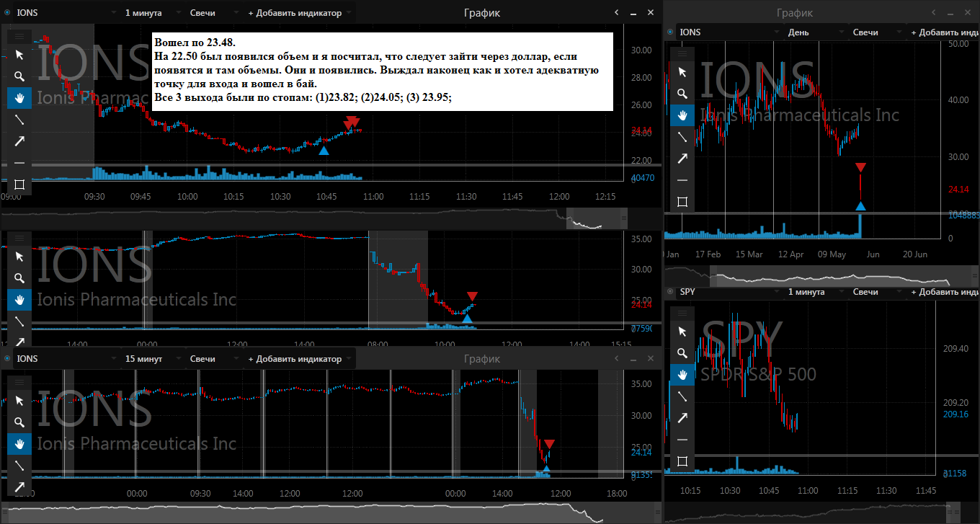Select the trend line tool in SPY chart

(682, 396)
